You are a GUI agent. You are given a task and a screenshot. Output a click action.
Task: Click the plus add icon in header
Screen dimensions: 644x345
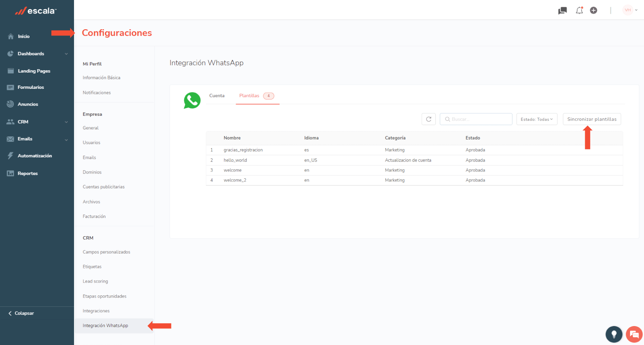point(593,10)
